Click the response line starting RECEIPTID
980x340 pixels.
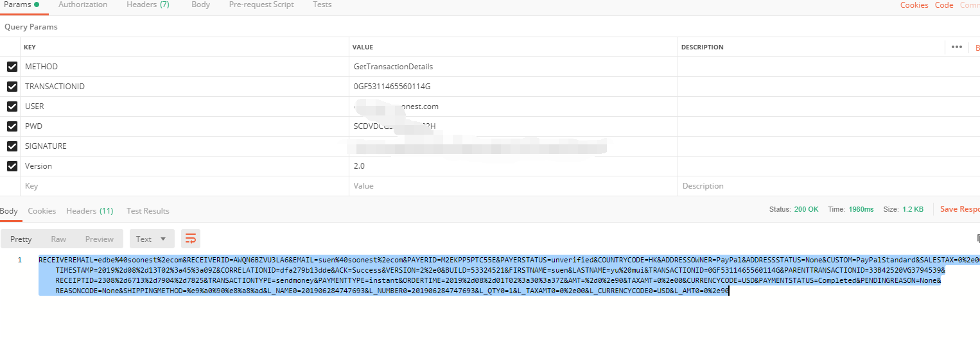(x=498, y=280)
